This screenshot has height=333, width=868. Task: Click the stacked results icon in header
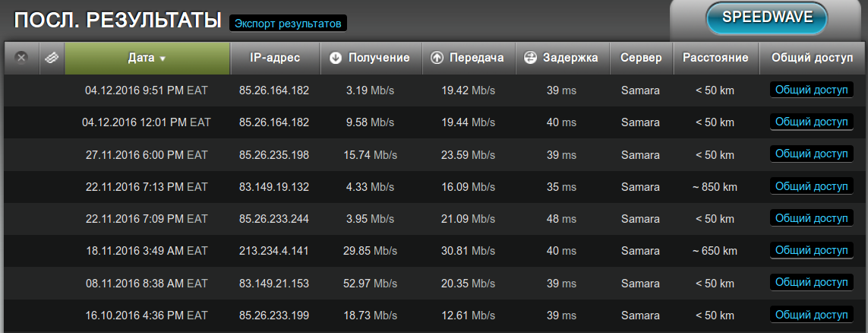click(52, 58)
